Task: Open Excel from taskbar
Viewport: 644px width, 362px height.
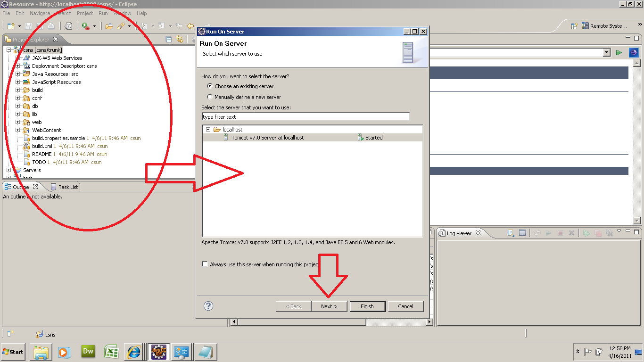Action: 111,352
